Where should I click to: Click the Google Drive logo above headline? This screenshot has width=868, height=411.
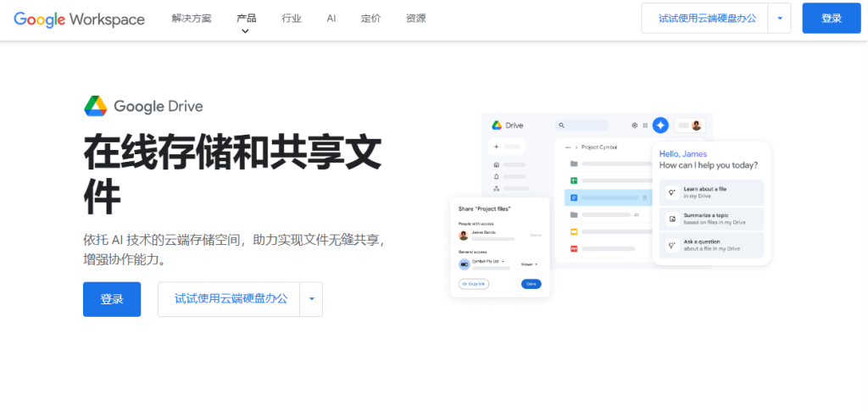pos(143,106)
